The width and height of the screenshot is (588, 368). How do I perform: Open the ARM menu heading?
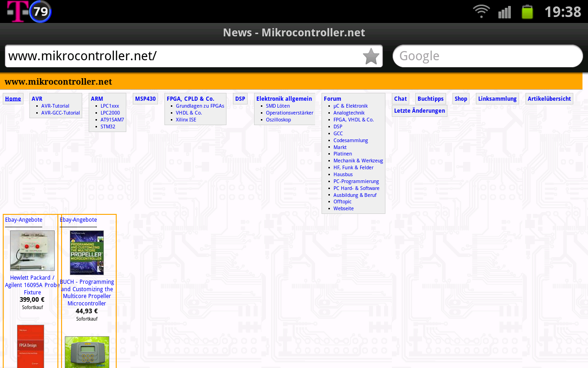pos(97,98)
